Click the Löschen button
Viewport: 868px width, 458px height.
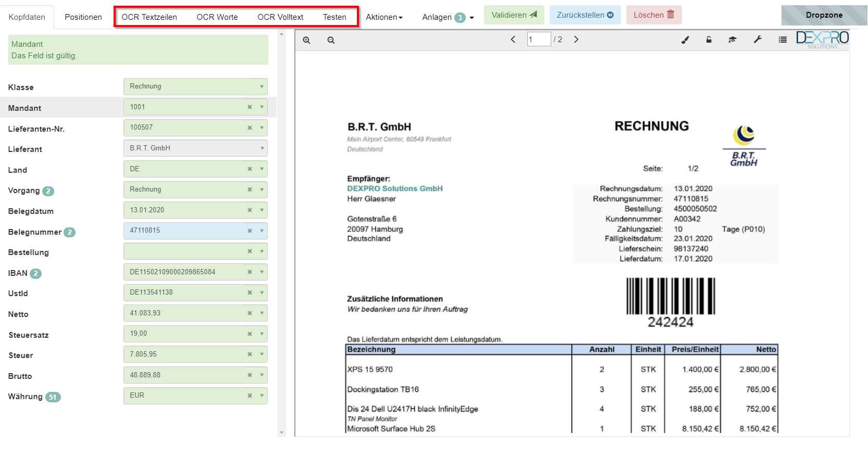click(x=654, y=15)
